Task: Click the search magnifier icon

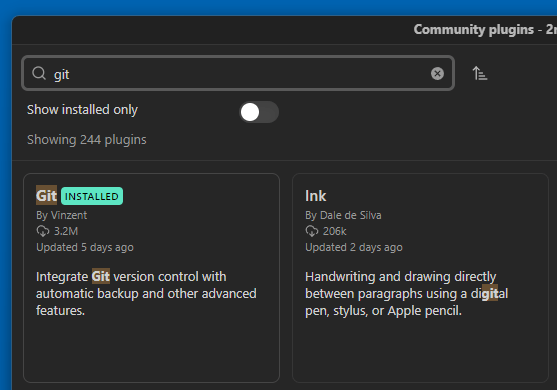Action: (x=39, y=74)
